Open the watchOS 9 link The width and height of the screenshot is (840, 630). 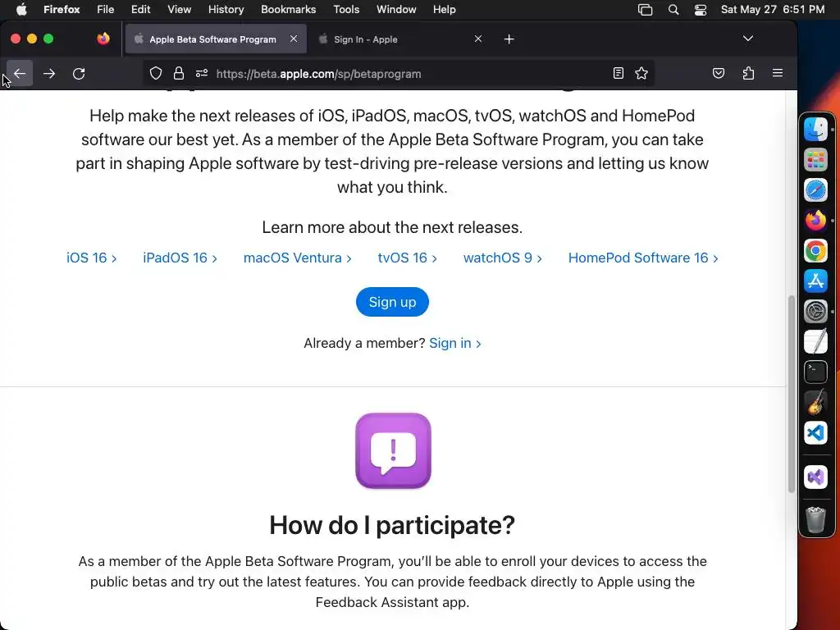(x=503, y=258)
